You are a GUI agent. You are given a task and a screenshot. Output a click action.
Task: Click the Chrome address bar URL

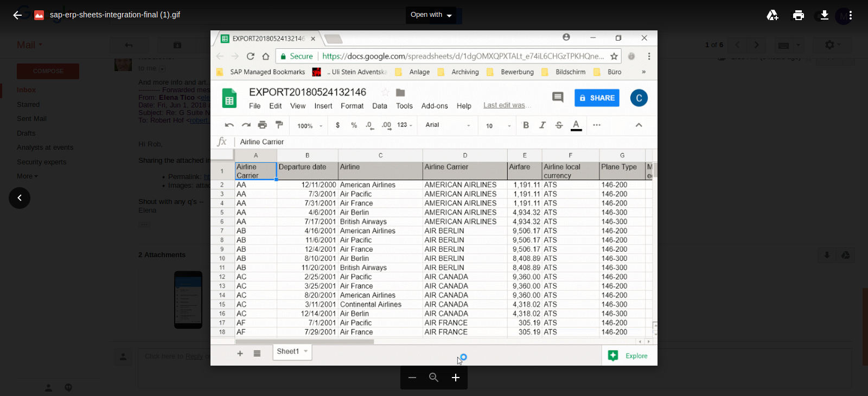coord(463,56)
